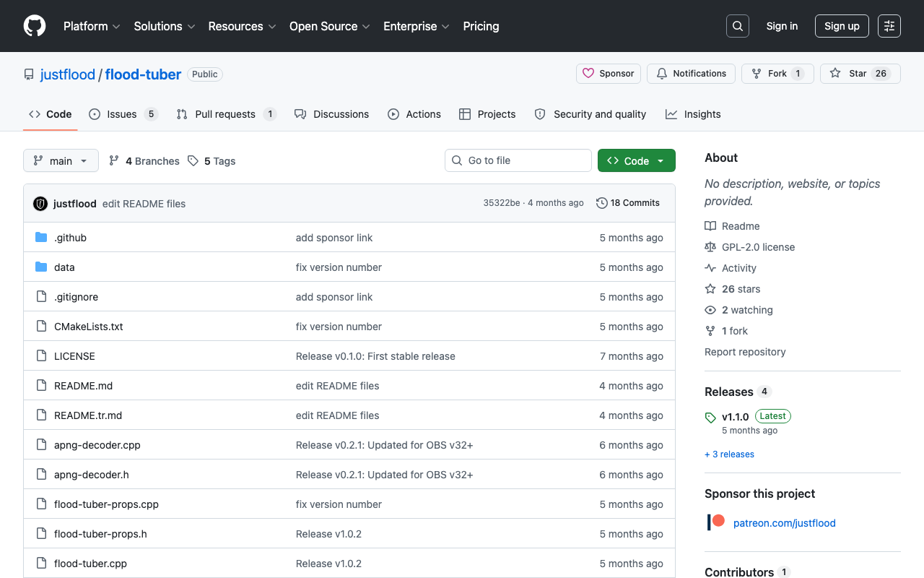Switch to the Pull requests tab

point(227,114)
